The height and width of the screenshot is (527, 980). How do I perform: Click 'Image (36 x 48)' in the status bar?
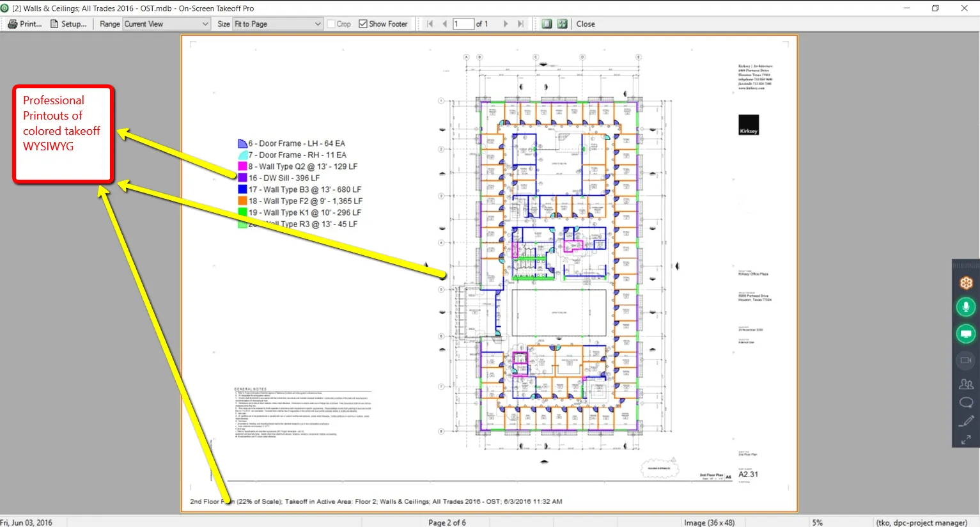[x=710, y=523]
